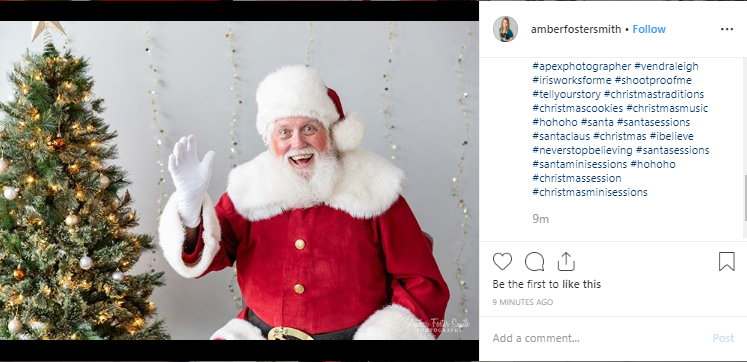Submit comment with the Post button
This screenshot has height=362, width=747.
723,338
